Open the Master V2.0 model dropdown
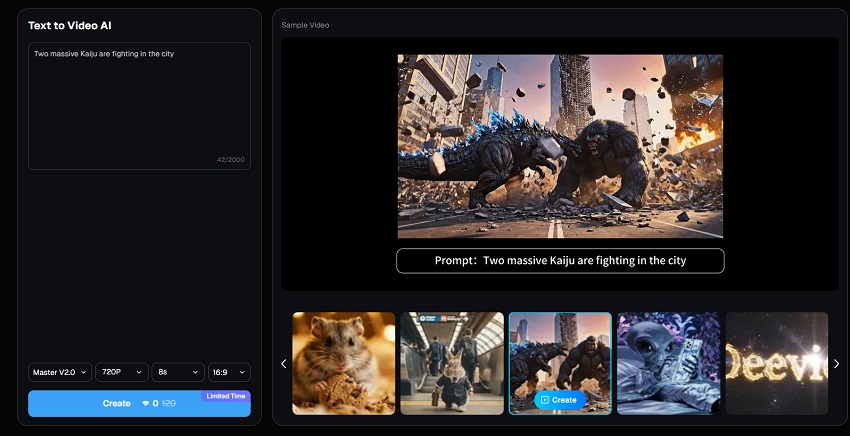Image resolution: width=850 pixels, height=436 pixels. [x=60, y=373]
